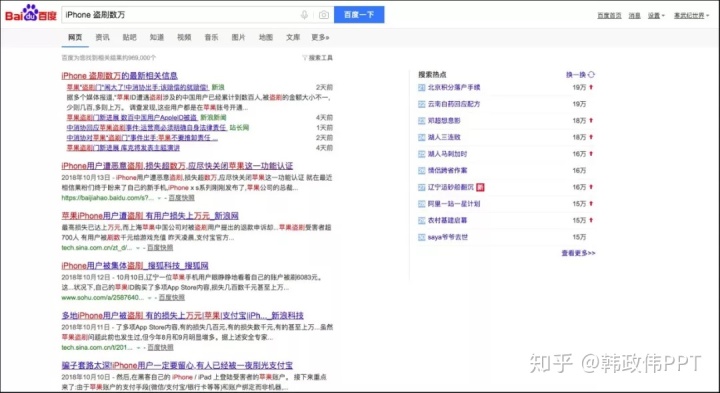Open result '骗子套路太深!iPhone用户一定要留心'
This screenshot has width=720, height=393.
tap(177, 366)
